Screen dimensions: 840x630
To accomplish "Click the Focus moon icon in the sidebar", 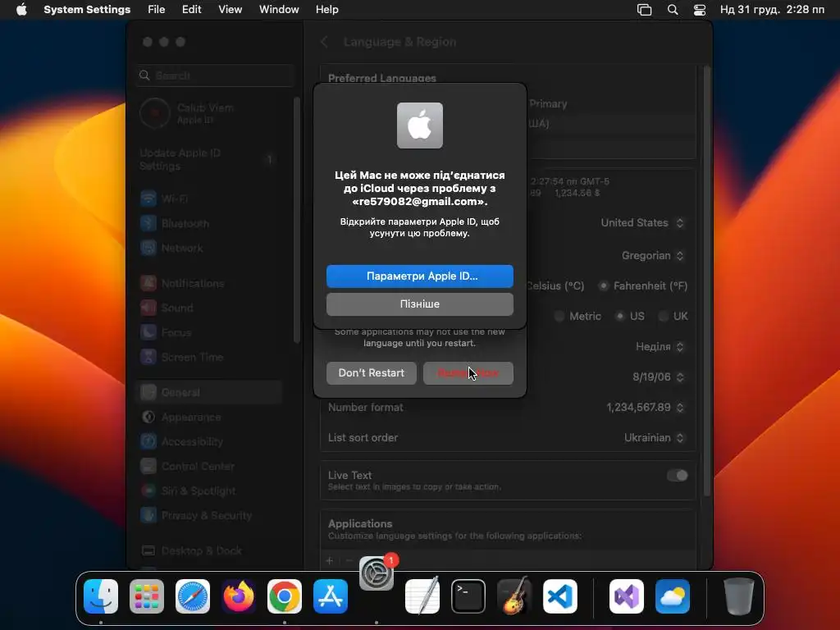I will [x=148, y=333].
